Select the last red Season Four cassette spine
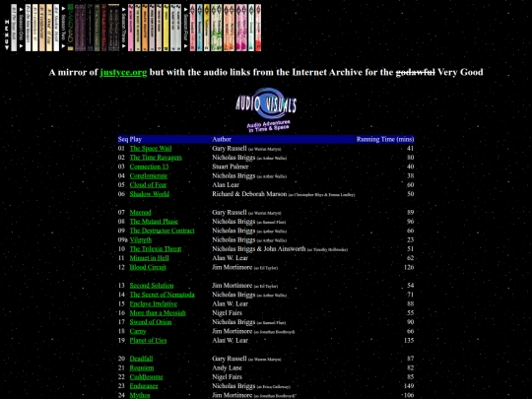 (258, 28)
